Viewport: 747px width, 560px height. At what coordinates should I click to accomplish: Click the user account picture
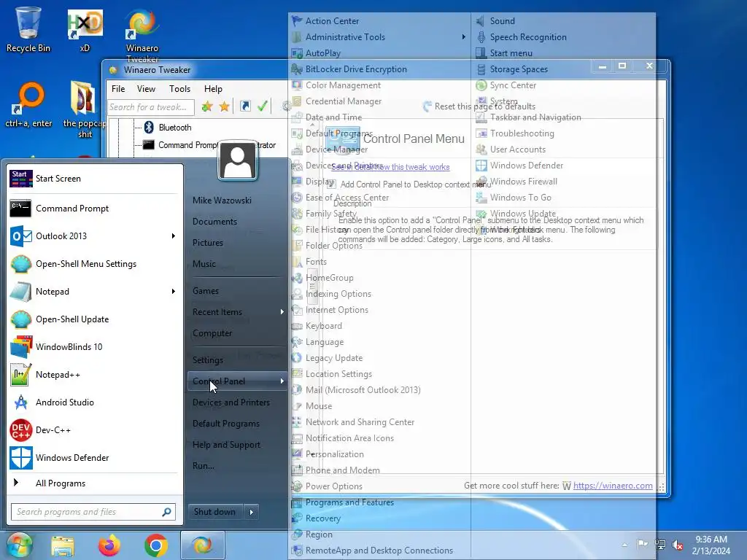click(x=238, y=161)
